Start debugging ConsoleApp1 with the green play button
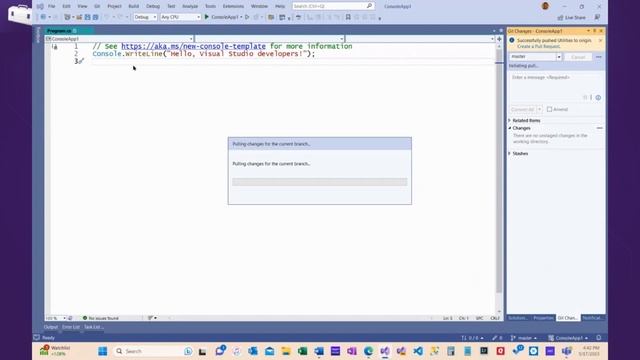 click(x=207, y=17)
